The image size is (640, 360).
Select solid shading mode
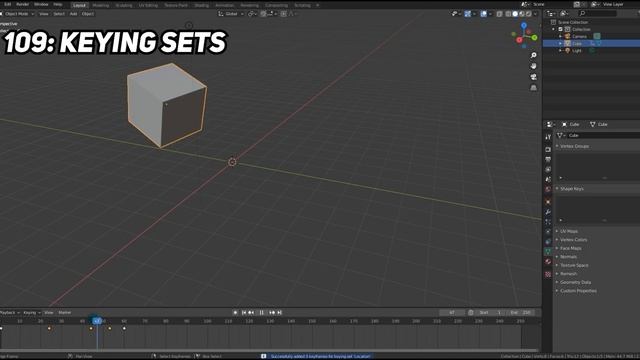pos(515,14)
